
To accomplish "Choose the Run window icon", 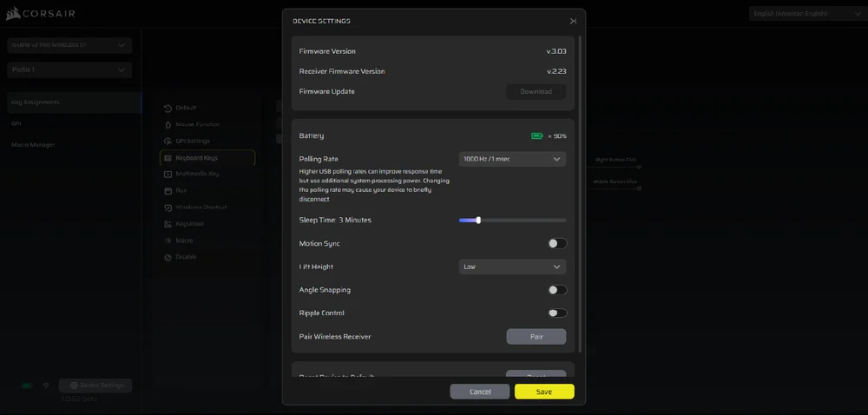I will click(168, 191).
